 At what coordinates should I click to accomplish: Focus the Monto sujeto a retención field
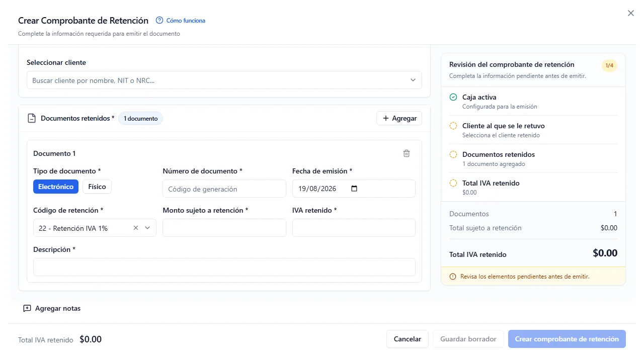pyautogui.click(x=224, y=228)
